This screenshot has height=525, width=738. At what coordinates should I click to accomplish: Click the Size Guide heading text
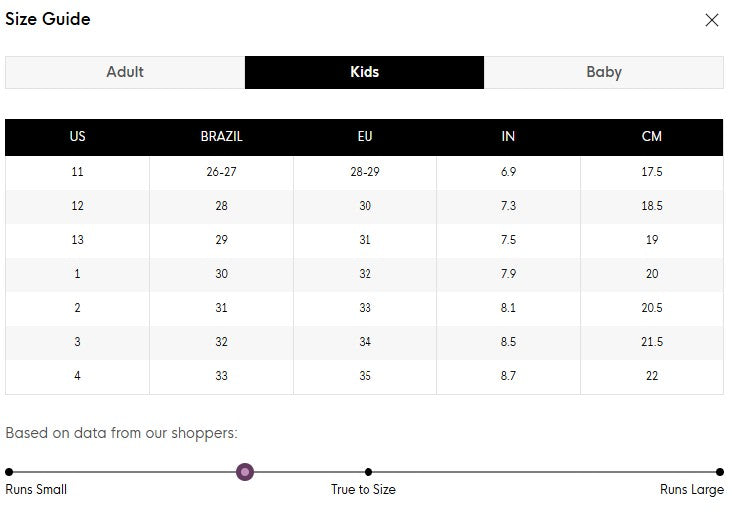click(48, 19)
